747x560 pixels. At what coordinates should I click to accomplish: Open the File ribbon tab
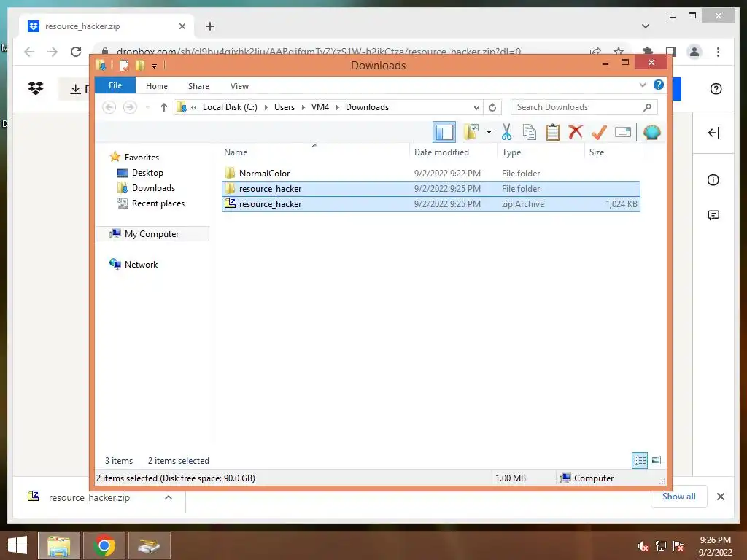coord(115,85)
